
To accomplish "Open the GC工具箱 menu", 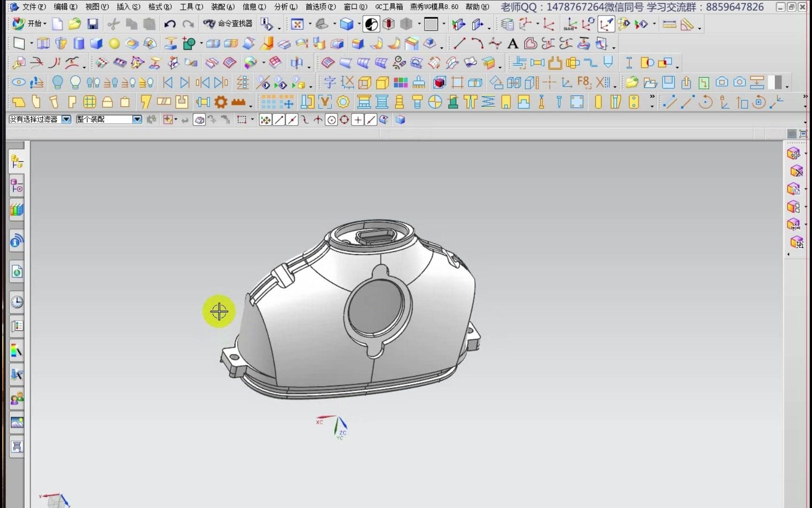I will (389, 7).
